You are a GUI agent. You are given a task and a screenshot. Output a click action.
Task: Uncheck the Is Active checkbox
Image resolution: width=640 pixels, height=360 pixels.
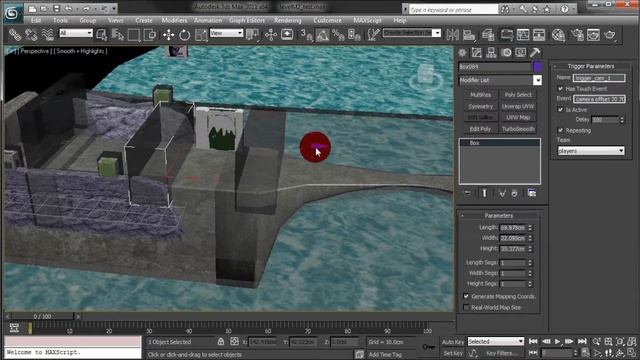pyautogui.click(x=560, y=109)
